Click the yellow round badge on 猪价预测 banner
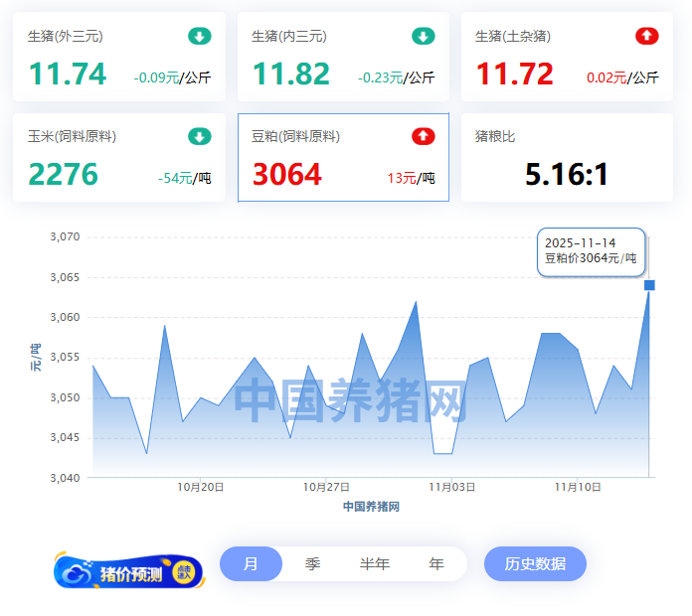The image size is (692, 616). (184, 572)
